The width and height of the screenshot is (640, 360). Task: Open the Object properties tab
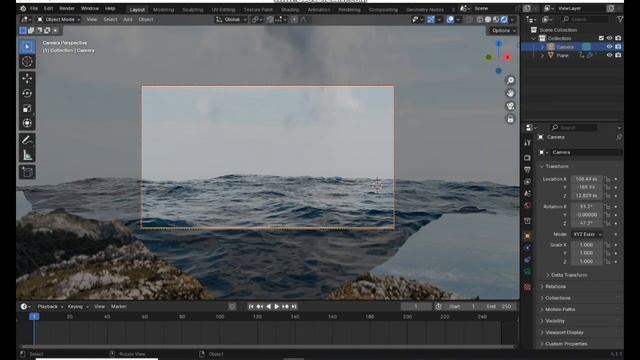[527, 236]
